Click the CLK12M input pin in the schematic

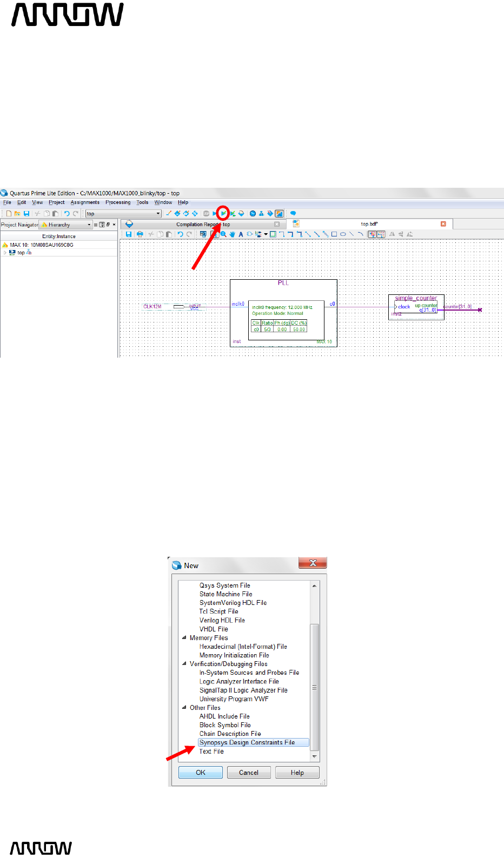coord(172,306)
